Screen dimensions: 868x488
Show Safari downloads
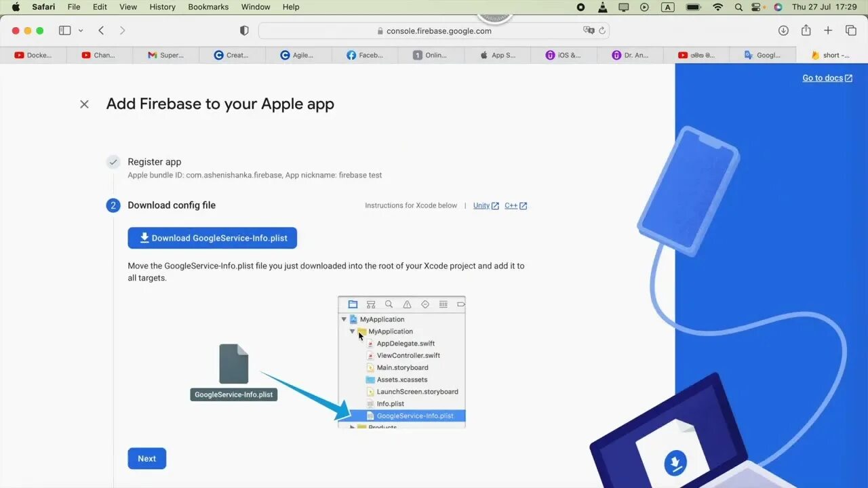pos(783,30)
